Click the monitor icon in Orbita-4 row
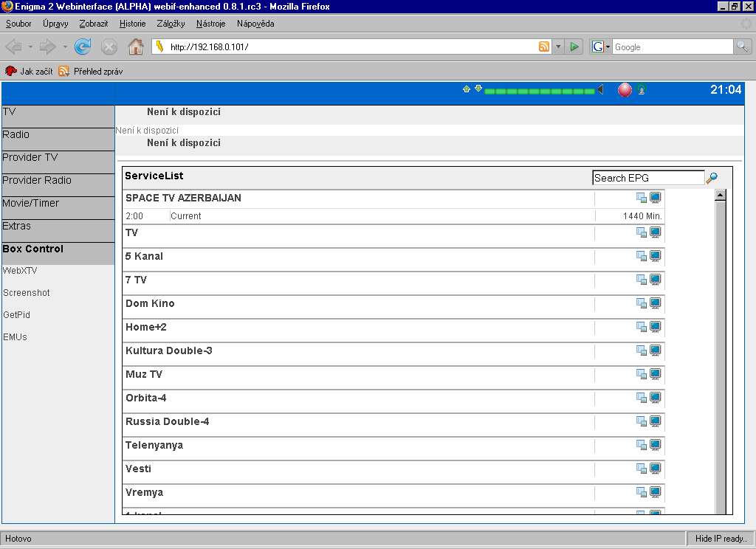756x549 pixels. [656, 398]
